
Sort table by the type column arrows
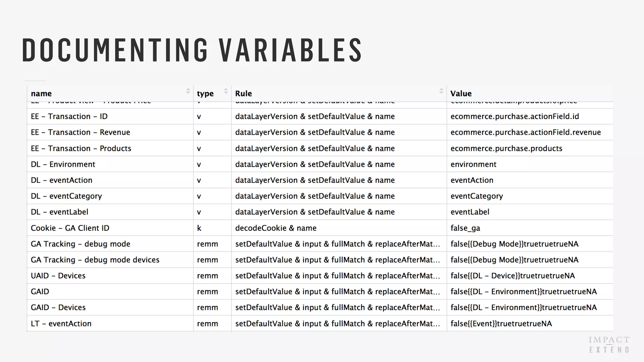(226, 91)
